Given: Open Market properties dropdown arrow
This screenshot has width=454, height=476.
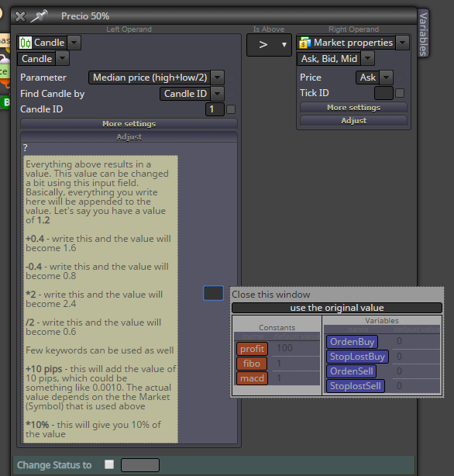Looking at the screenshot, I should [x=402, y=43].
